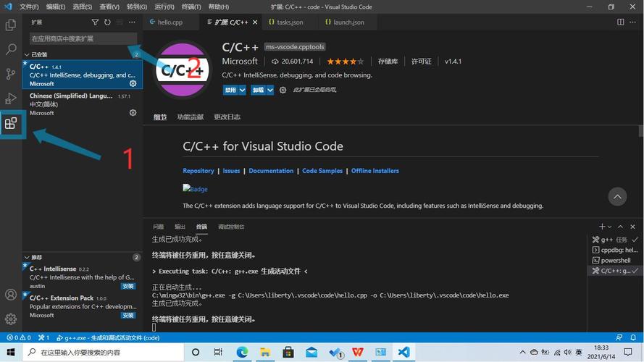
Task: Click the scroll-to-top round button
Action: [x=617, y=197]
